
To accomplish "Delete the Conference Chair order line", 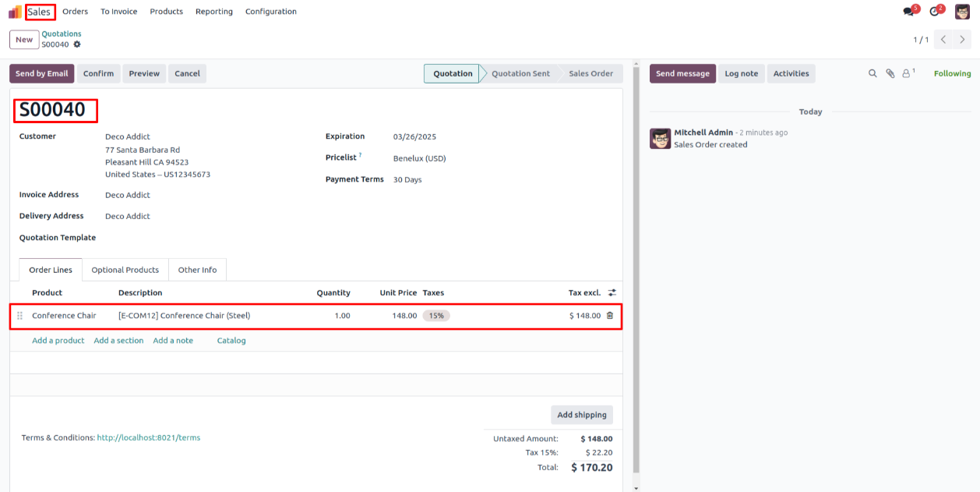I will 610,316.
